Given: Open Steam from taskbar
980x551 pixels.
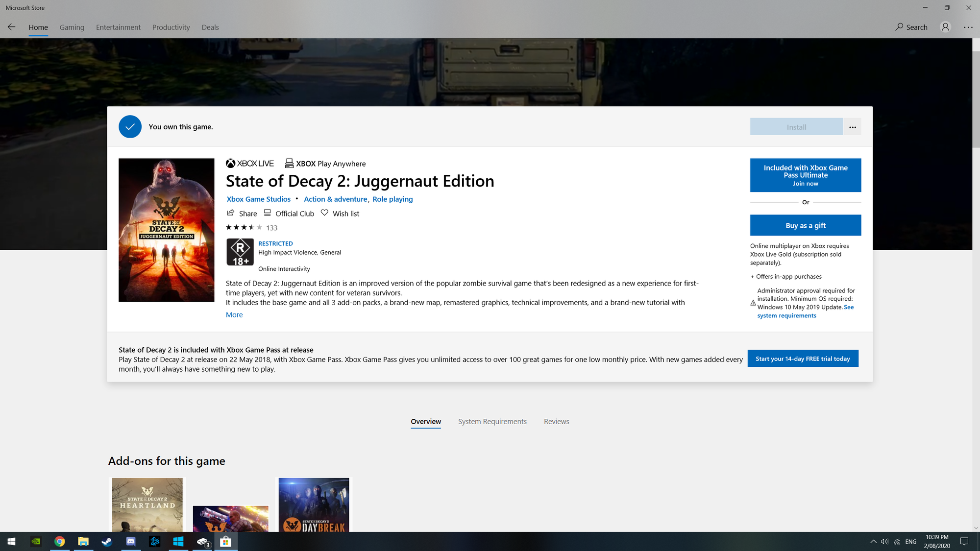Looking at the screenshot, I should point(107,541).
